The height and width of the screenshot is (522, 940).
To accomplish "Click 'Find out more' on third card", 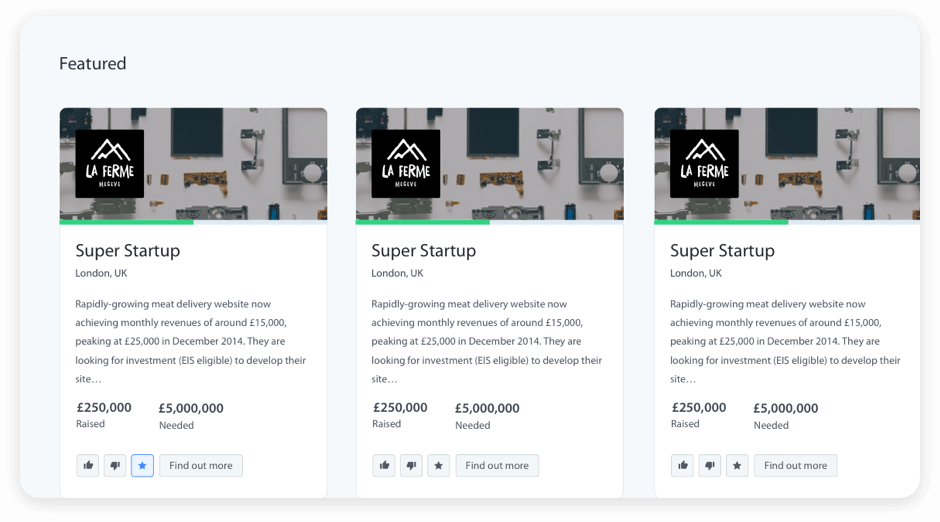I will tap(796, 466).
